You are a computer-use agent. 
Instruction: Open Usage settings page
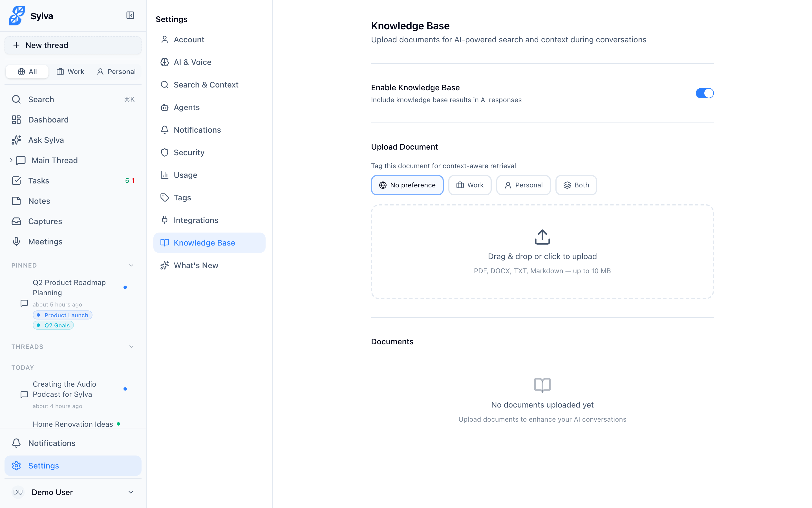click(209, 175)
